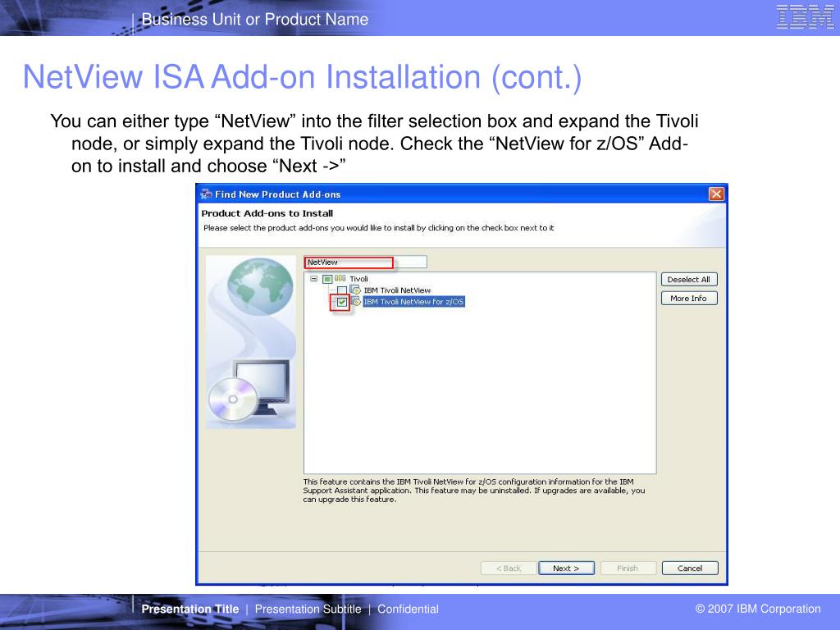
Task: Click the Finish button
Action: (x=628, y=568)
